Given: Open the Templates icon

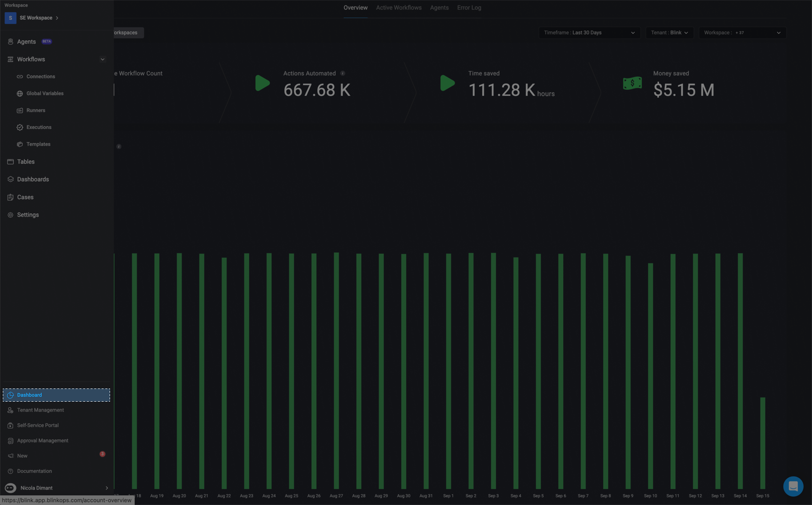Looking at the screenshot, I should (x=20, y=144).
